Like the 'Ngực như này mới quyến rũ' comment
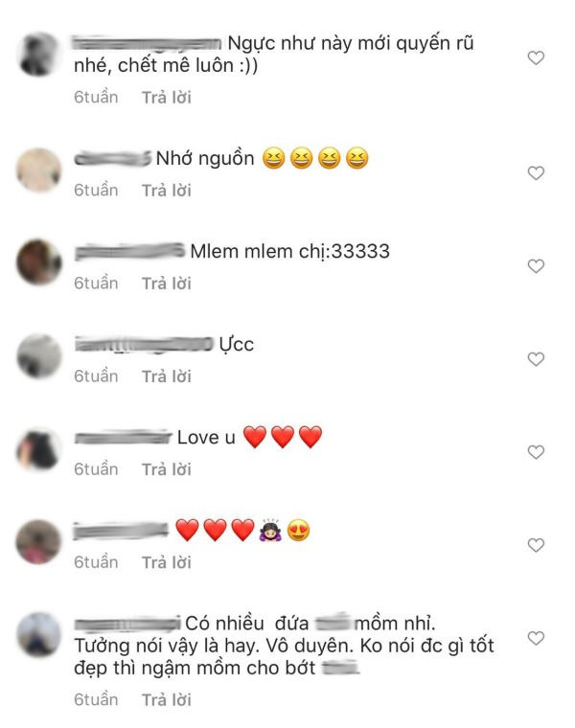 click(536, 58)
